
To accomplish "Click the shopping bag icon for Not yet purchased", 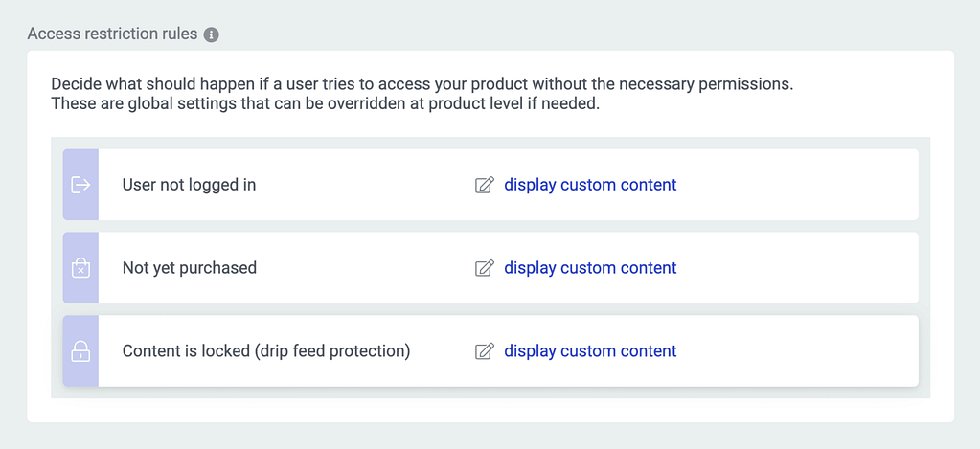I will click(81, 268).
